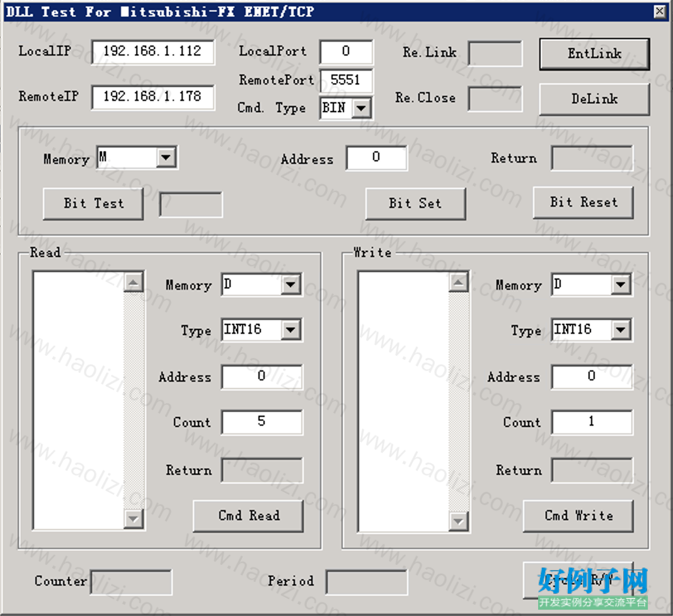Open Read section Memory dropdown

tap(290, 285)
